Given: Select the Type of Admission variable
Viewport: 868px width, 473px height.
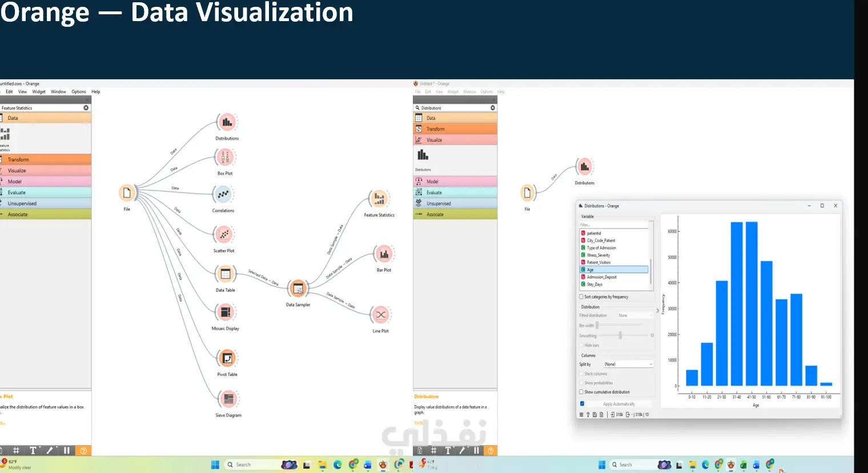Looking at the screenshot, I should click(614, 248).
